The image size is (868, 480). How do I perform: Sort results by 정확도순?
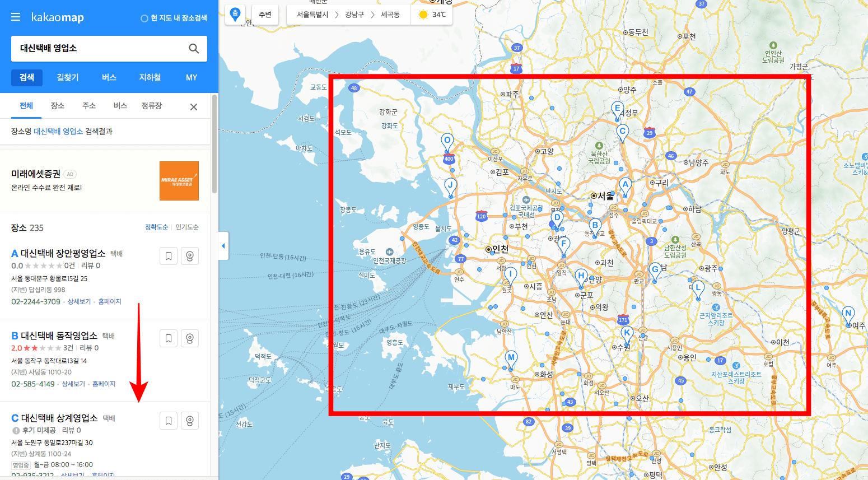coord(157,227)
